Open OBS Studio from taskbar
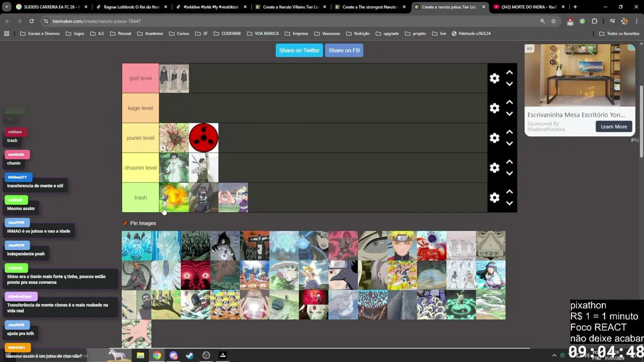Screen dimensions: 644x362 [x=206, y=355]
